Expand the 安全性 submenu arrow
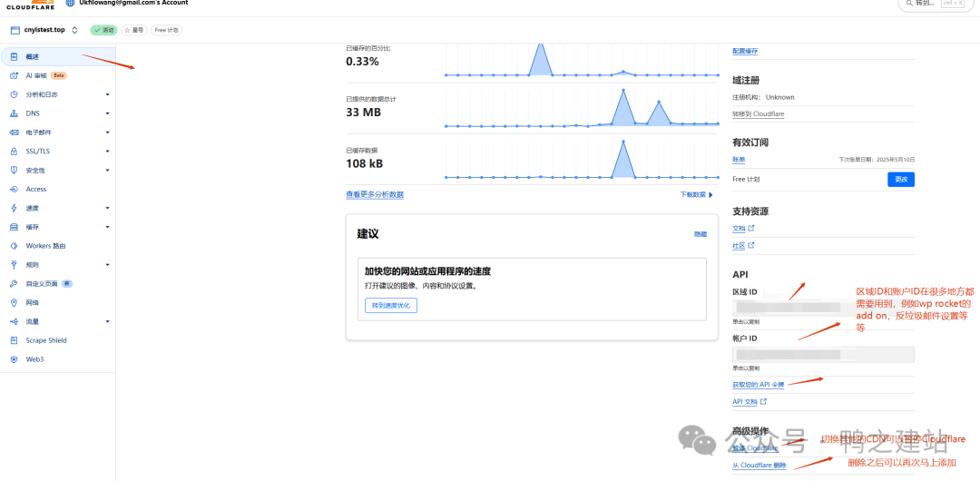The width and height of the screenshot is (980, 481). pyautogui.click(x=107, y=170)
